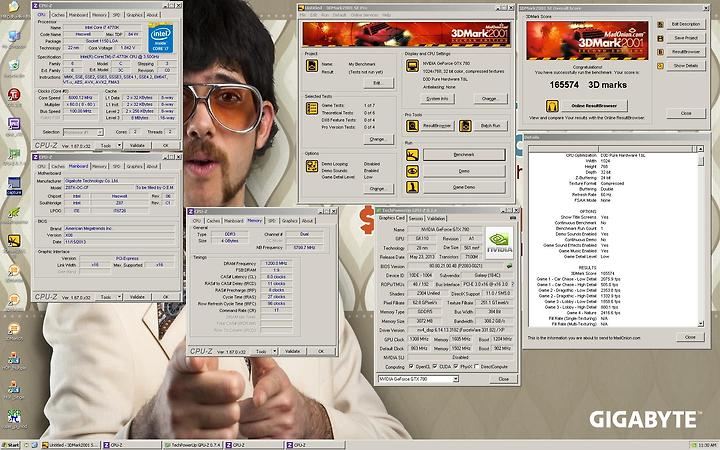
Task: Click the BIOS save icon in GPU-Z
Action: point(509,266)
